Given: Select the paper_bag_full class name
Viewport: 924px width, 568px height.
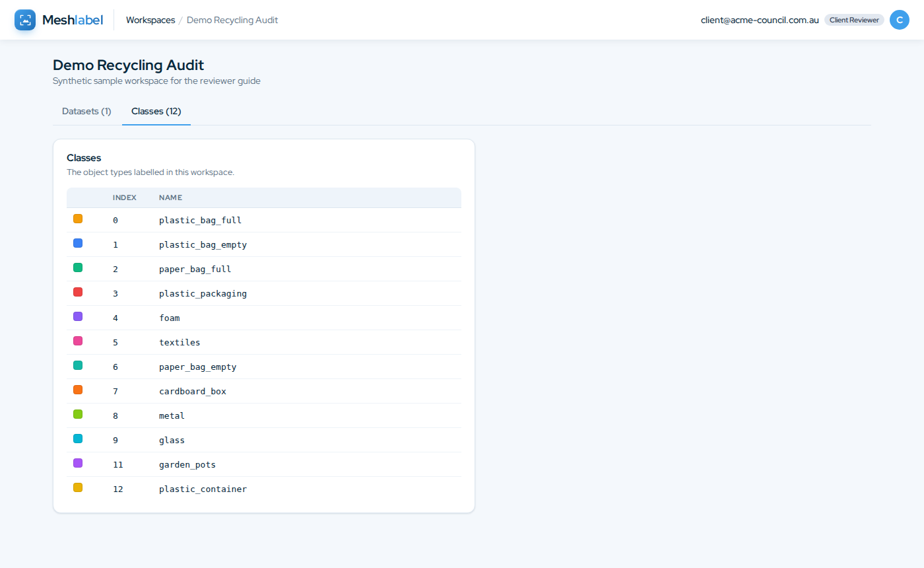Looking at the screenshot, I should [195, 269].
